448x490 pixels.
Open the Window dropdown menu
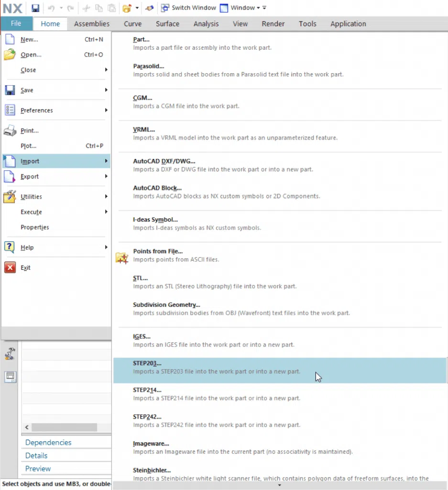click(244, 8)
